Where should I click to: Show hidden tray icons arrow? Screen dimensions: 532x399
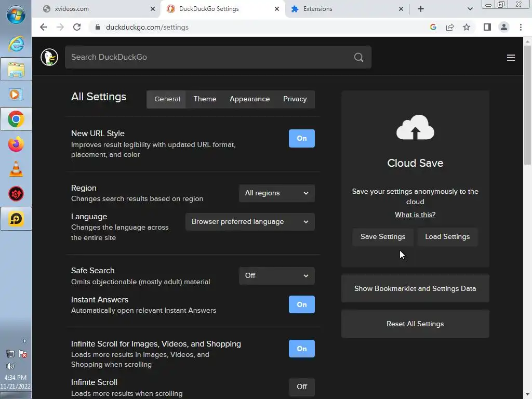click(24, 341)
